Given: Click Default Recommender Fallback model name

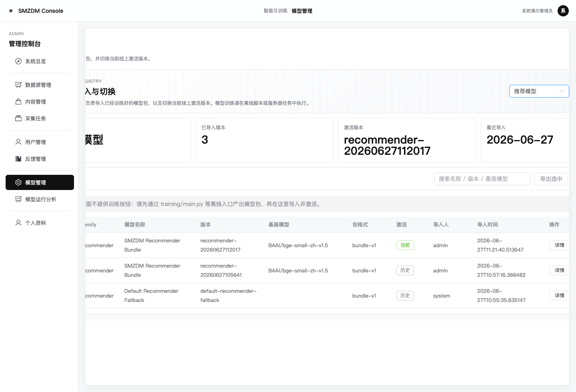Looking at the screenshot, I should tap(151, 296).
